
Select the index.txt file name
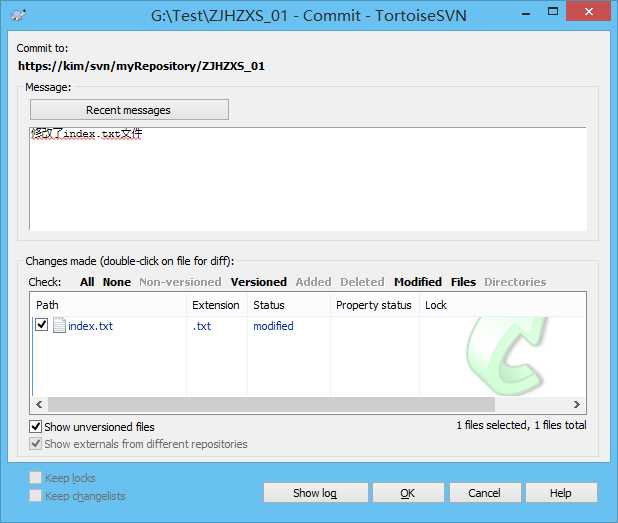coord(90,326)
